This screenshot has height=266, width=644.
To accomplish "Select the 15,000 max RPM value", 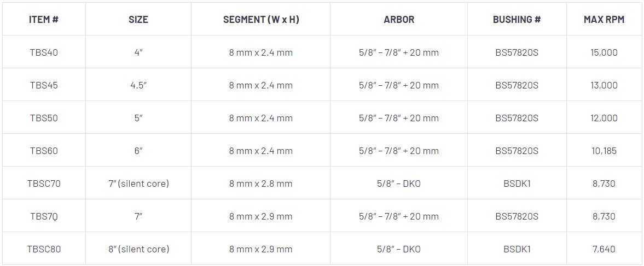I will (x=604, y=52).
